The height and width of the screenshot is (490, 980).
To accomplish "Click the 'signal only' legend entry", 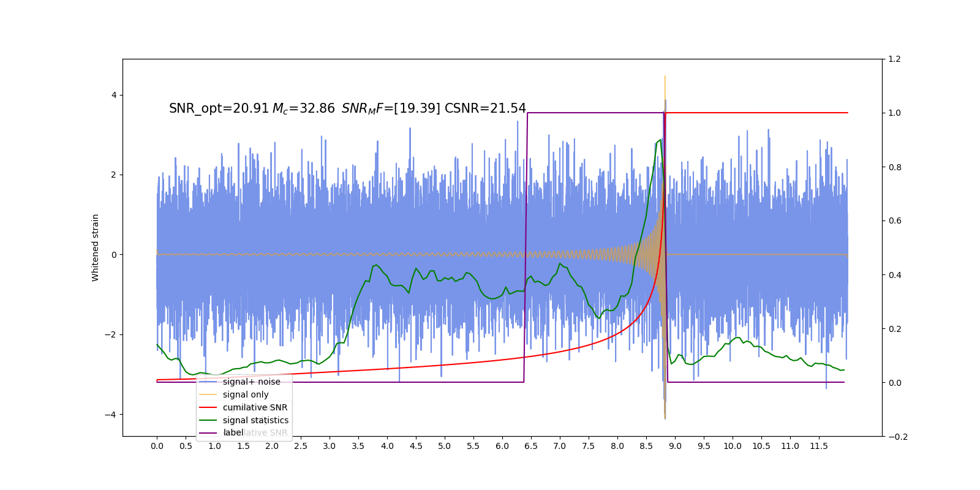I will 246,394.
